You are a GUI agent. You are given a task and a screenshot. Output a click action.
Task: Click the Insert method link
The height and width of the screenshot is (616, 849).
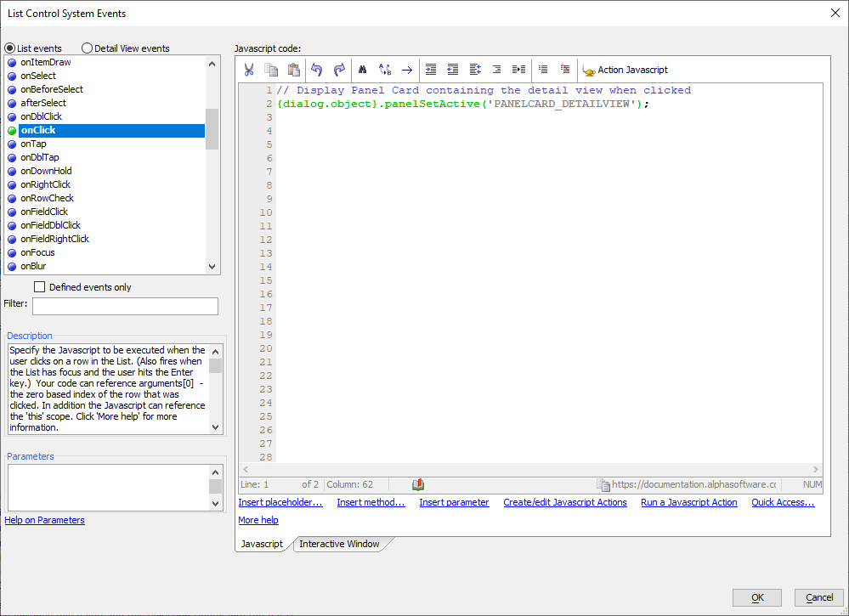point(371,502)
